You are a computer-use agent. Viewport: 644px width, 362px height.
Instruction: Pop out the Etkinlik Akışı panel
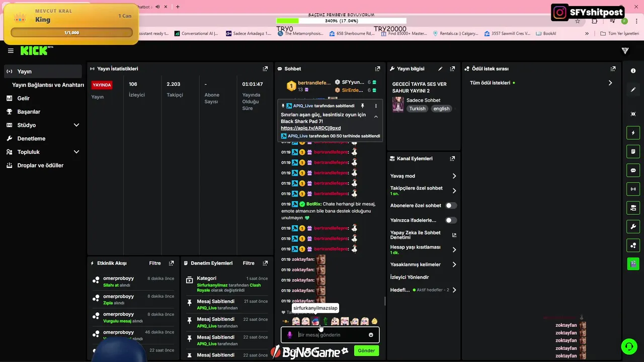[x=171, y=263]
